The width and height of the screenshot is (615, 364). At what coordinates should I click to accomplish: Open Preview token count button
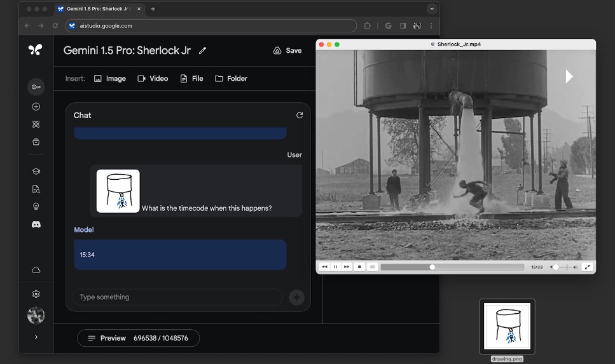[x=139, y=338]
